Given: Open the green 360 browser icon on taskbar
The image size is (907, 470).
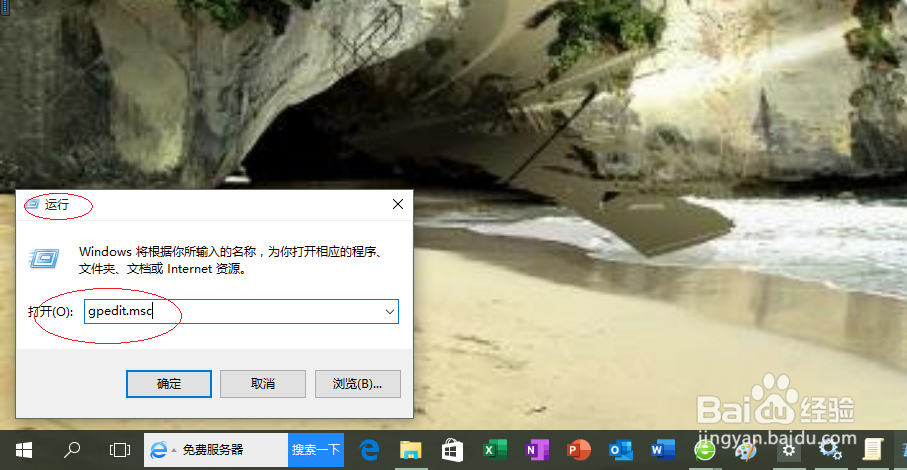Looking at the screenshot, I should tap(705, 450).
